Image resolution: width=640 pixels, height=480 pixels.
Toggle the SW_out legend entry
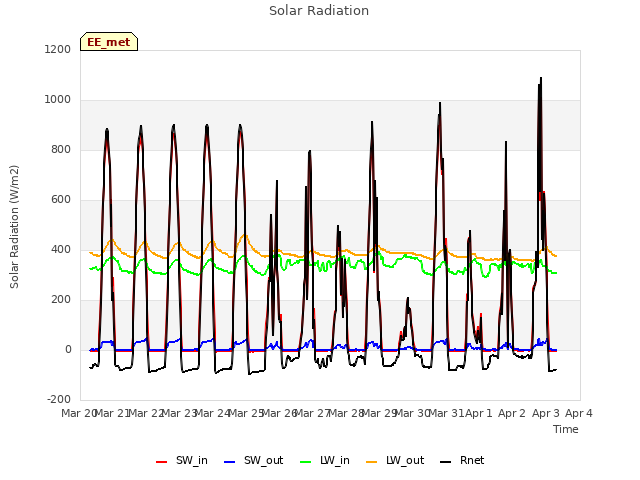point(253,460)
